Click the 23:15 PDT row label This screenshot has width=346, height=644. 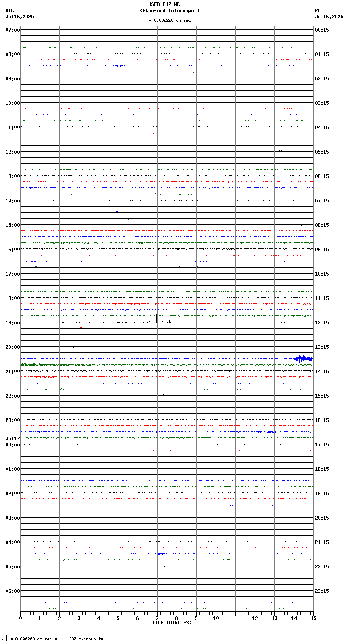coord(322,591)
